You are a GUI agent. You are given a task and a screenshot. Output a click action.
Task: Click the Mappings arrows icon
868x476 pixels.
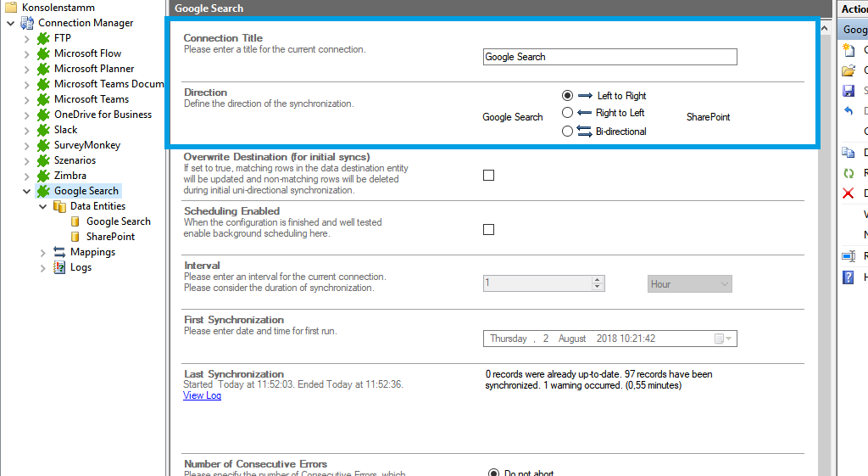click(x=59, y=252)
